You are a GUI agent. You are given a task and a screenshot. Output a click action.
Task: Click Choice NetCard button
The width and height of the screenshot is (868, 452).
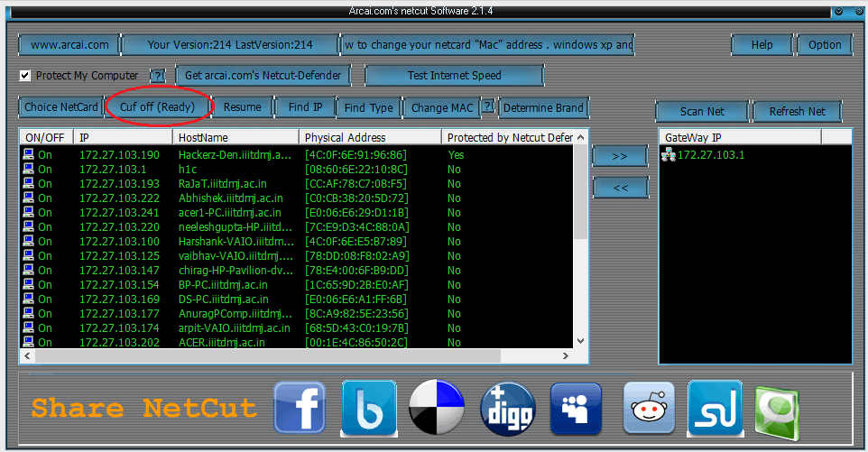60,106
